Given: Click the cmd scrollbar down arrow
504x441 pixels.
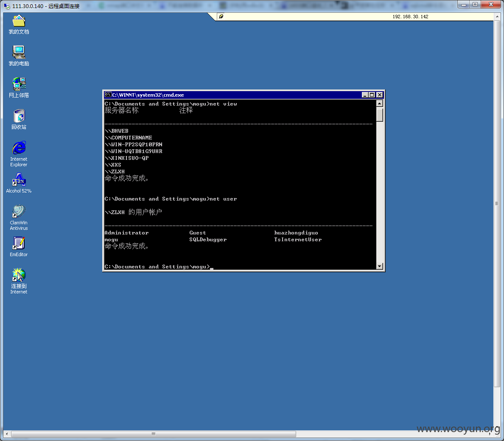Looking at the screenshot, I should pos(380,266).
